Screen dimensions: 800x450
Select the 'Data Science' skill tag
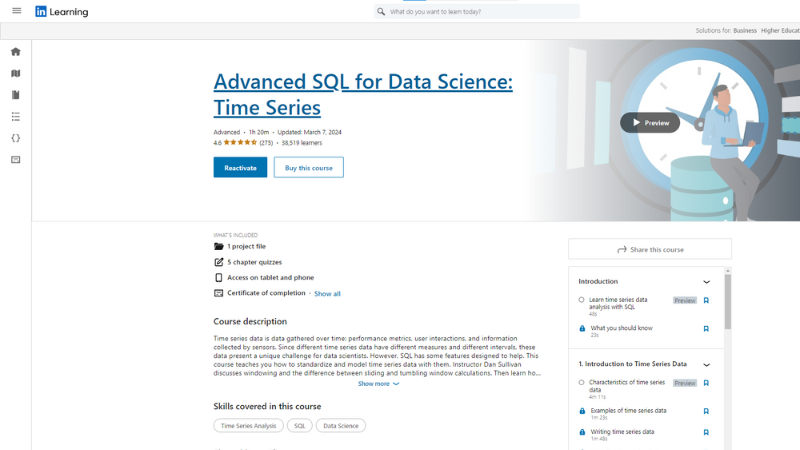click(x=341, y=426)
